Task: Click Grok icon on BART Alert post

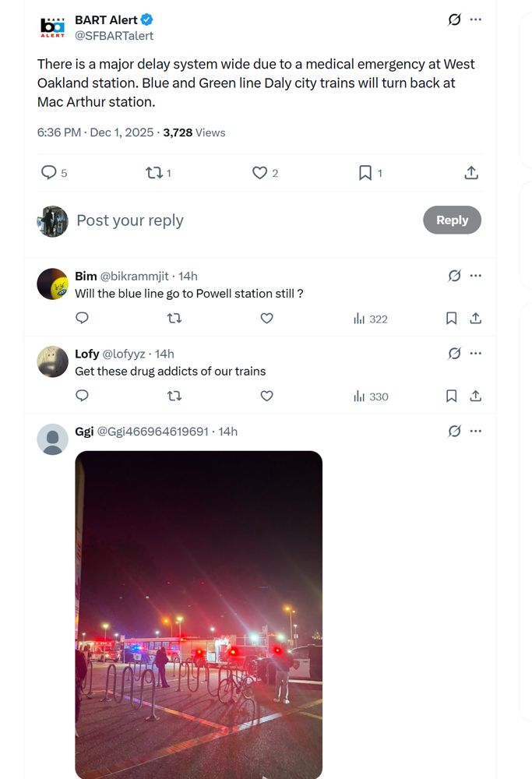Action: coord(455,19)
